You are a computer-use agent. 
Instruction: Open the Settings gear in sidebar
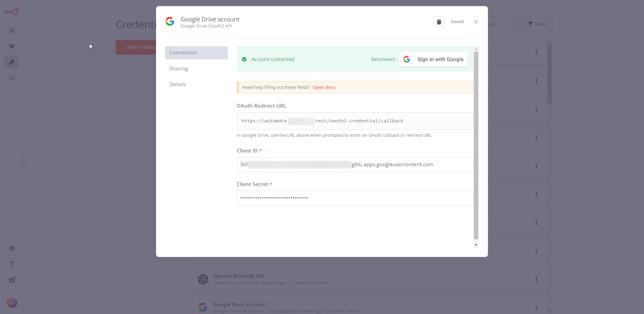click(x=12, y=248)
